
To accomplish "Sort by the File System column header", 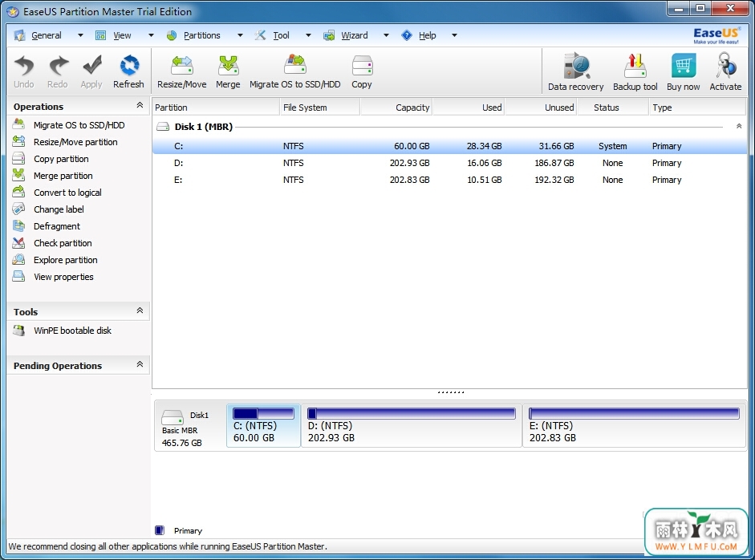I will (319, 108).
